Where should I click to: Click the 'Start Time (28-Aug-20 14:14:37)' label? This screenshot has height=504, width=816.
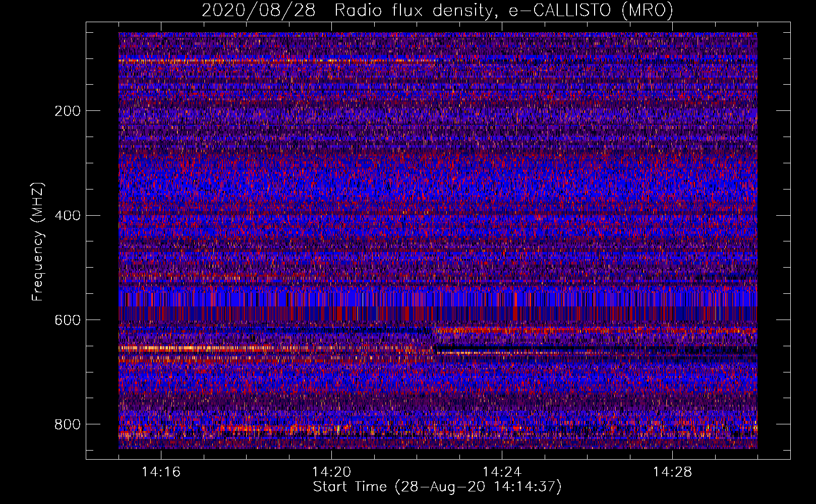437,487
